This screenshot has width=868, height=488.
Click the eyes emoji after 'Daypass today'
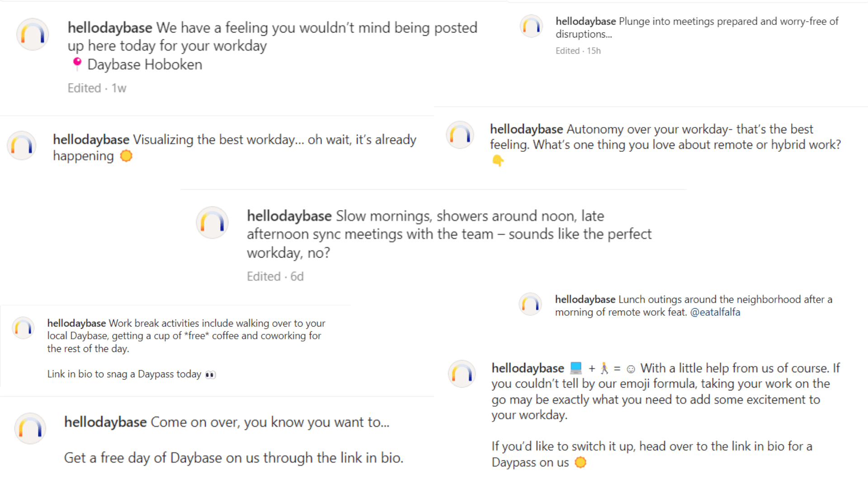point(210,375)
